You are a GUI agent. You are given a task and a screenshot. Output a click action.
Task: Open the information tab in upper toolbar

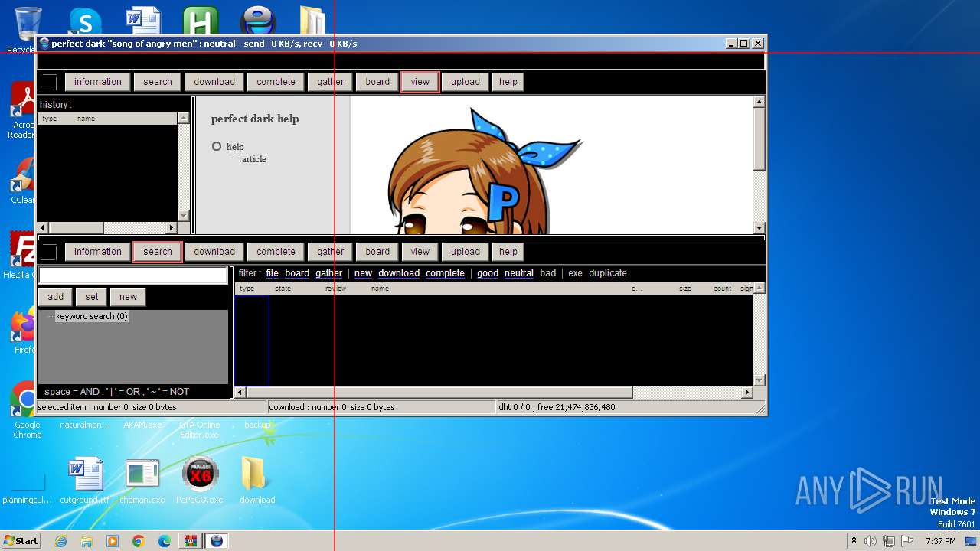coord(97,82)
